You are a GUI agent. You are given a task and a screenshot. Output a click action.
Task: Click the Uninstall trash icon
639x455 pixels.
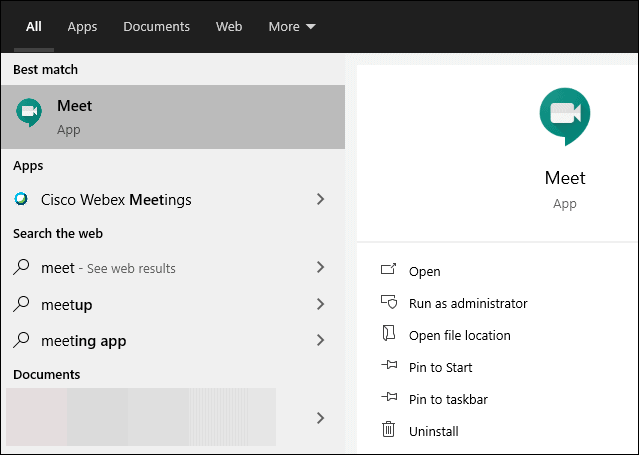pos(388,431)
